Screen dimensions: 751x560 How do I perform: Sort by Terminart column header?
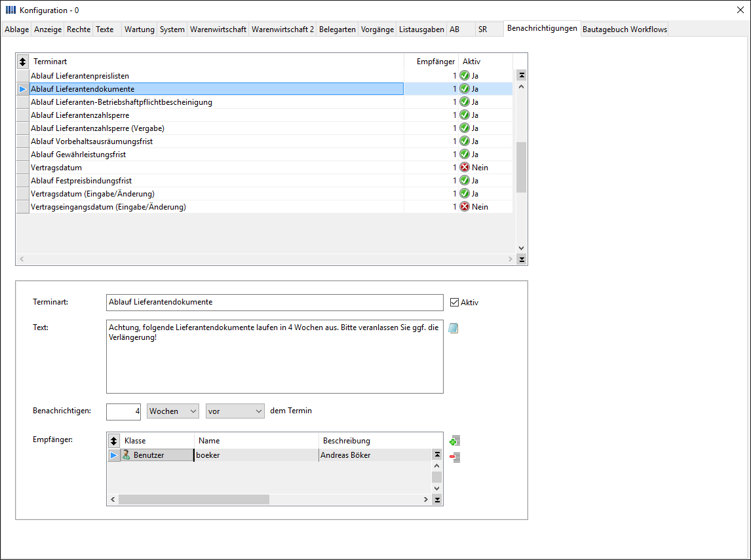(x=216, y=62)
